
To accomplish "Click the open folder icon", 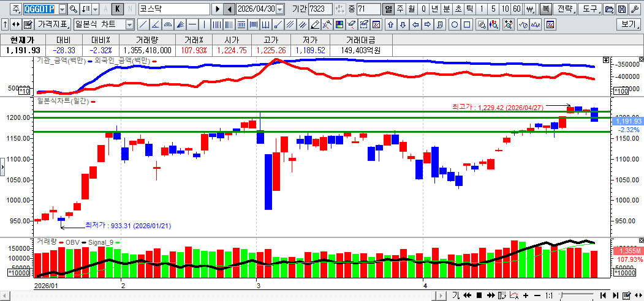I will click(x=609, y=9).
